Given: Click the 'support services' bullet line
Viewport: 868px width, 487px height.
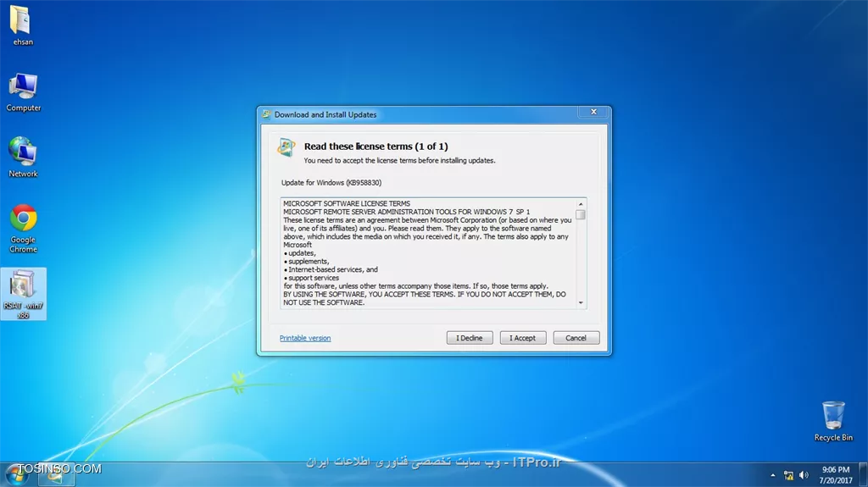Looking at the screenshot, I should pos(311,278).
